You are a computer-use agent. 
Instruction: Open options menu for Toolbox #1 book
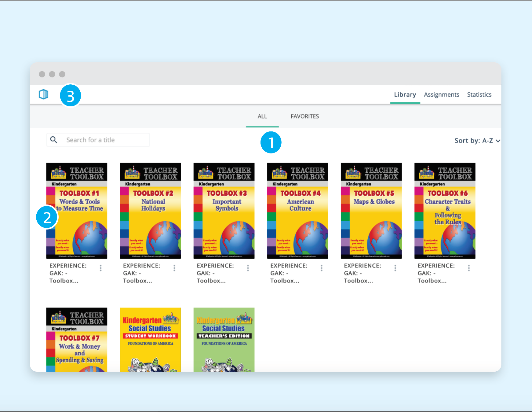tap(101, 268)
